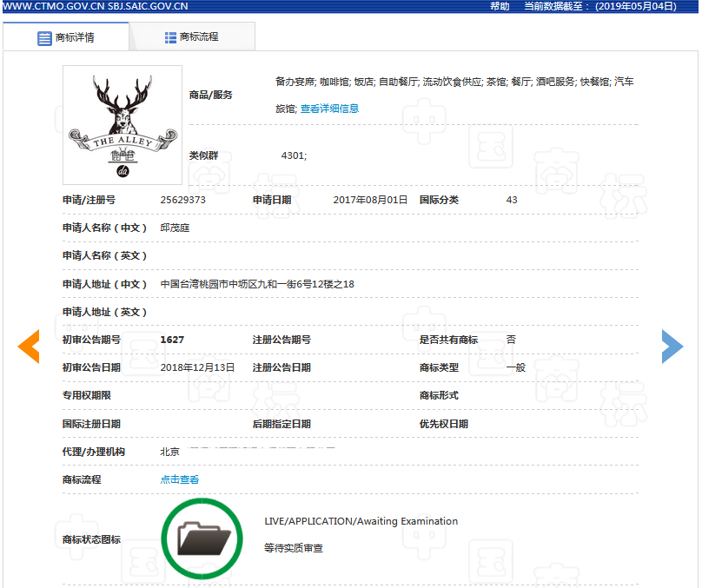Click the 商品/服务 label
702x588 pixels.
pos(210,95)
